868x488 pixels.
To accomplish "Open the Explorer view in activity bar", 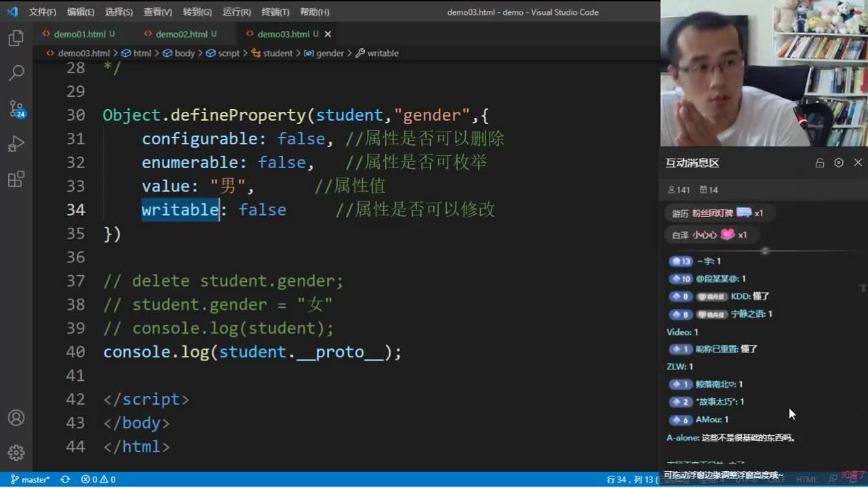I will (x=16, y=39).
